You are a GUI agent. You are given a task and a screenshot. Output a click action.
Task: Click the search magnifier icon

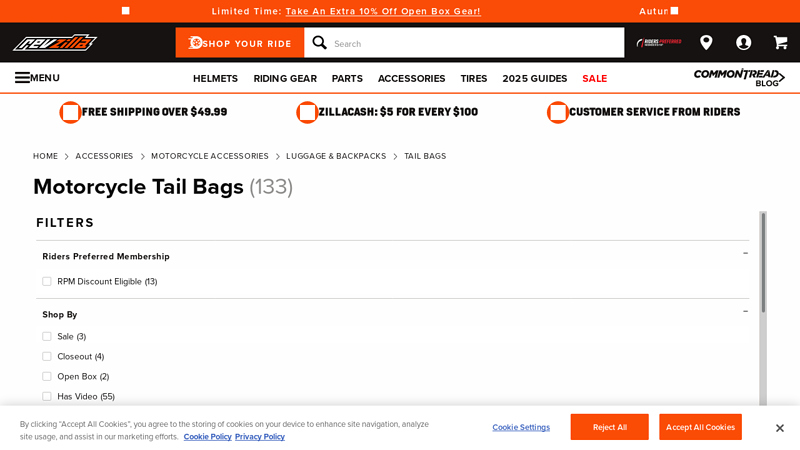click(320, 42)
